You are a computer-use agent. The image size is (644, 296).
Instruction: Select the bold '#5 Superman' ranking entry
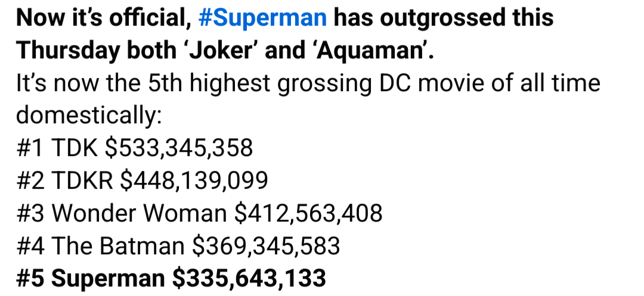click(91, 278)
